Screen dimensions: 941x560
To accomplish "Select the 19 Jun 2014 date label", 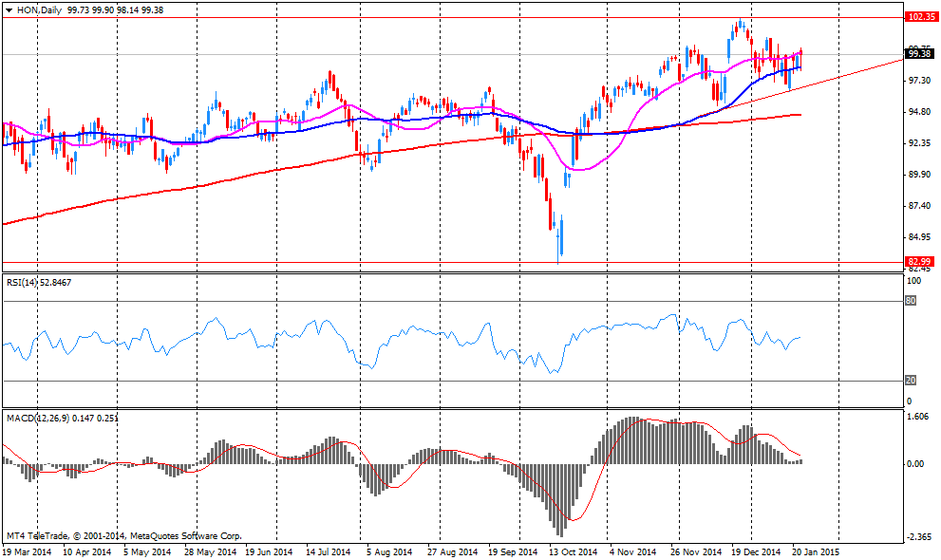I will [269, 551].
